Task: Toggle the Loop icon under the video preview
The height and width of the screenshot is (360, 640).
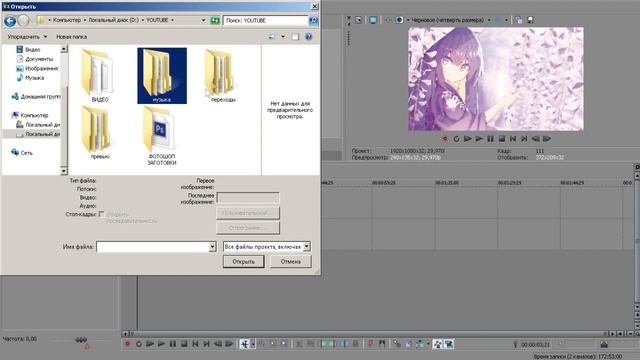Action: point(456,139)
